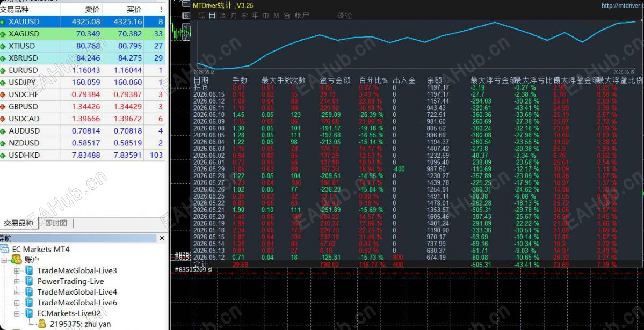Click the arrow icon beside EURUSD
The image size is (644, 330).
click(x=3, y=71)
